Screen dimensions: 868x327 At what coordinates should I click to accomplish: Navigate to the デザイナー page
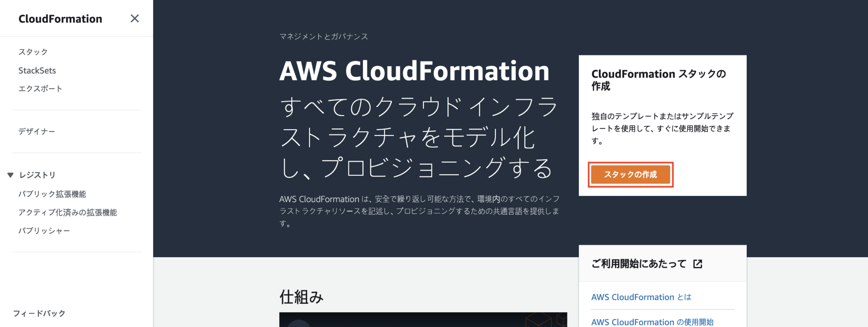tap(36, 131)
